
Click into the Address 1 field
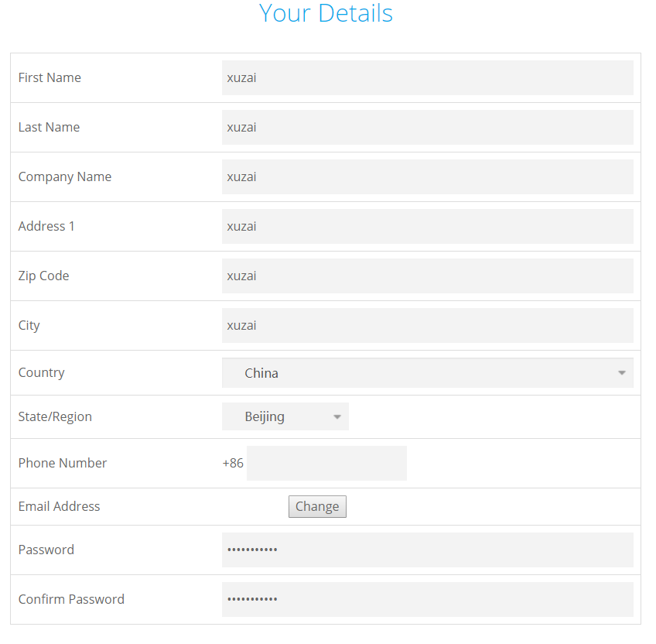(x=427, y=227)
